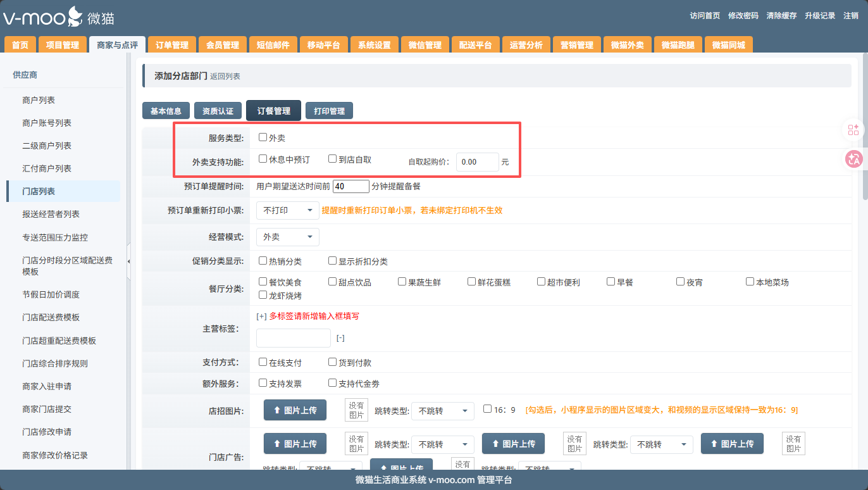Check the 外卖 service type checkbox
This screenshot has height=490, width=868.
pos(263,137)
